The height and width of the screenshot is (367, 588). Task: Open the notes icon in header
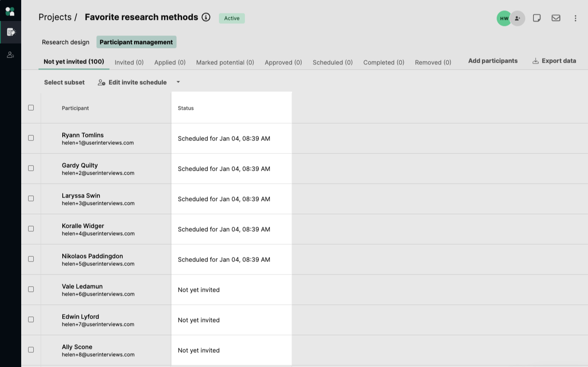(x=537, y=18)
